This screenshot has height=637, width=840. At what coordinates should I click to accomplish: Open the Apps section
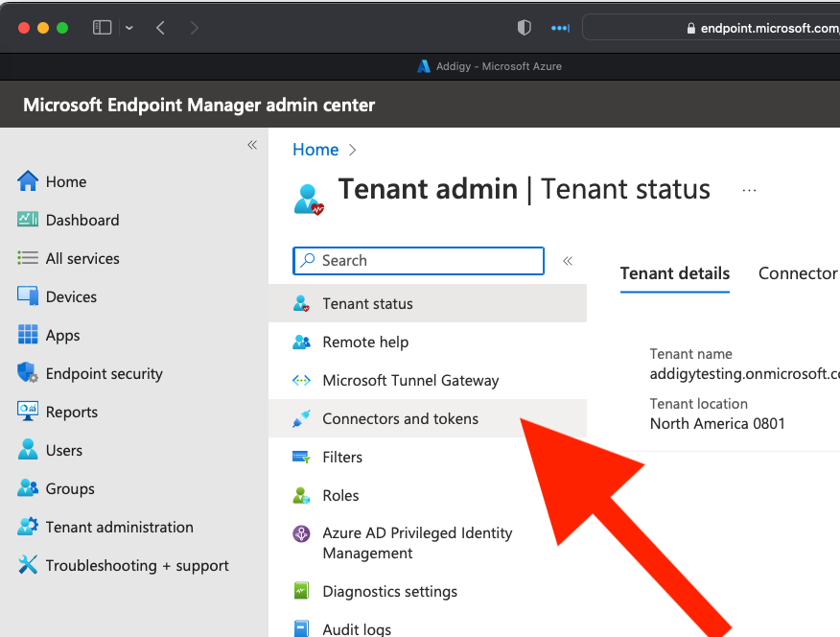(62, 335)
